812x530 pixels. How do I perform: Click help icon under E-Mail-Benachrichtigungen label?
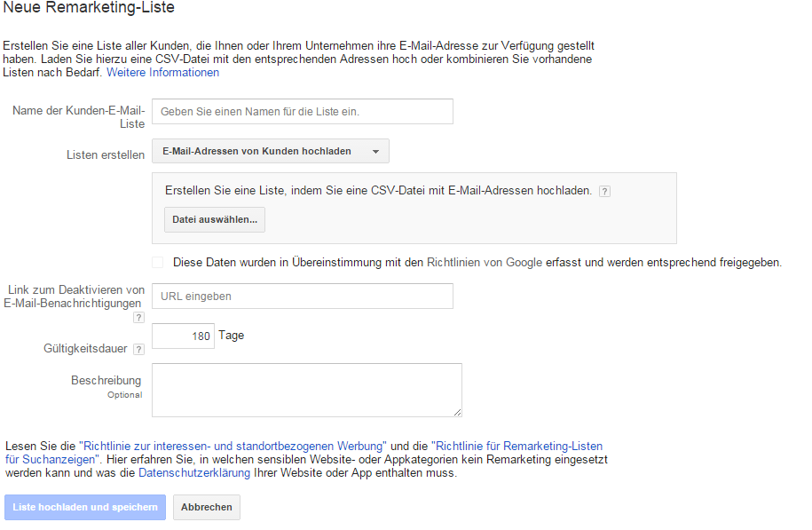click(138, 317)
